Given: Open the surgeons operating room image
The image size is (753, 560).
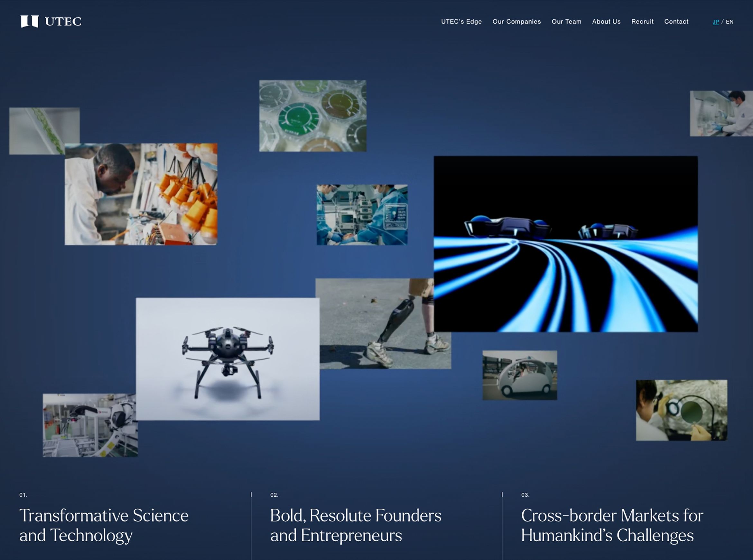Looking at the screenshot, I should coord(362,215).
